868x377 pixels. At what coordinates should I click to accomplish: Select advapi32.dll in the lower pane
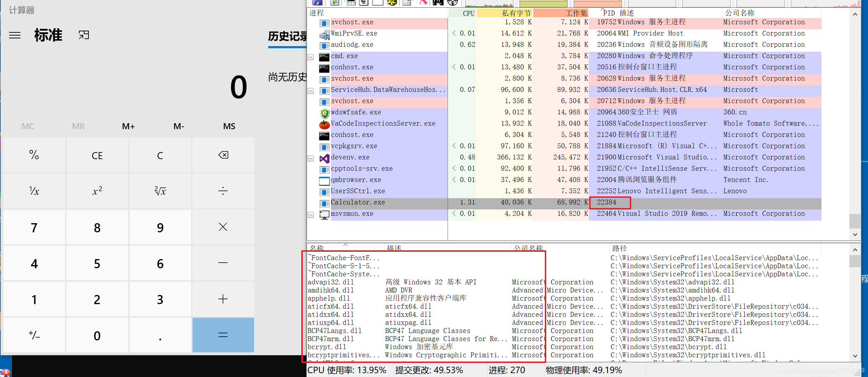tap(564, 282)
